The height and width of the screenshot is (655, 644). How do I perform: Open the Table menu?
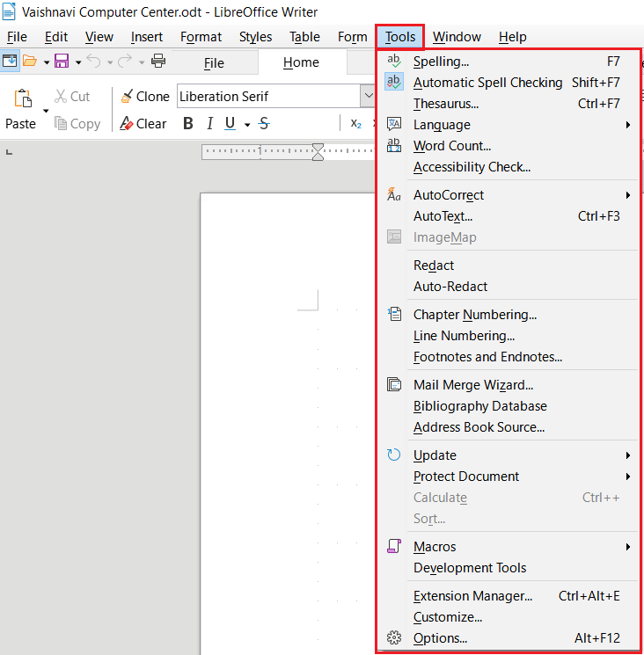[x=304, y=37]
